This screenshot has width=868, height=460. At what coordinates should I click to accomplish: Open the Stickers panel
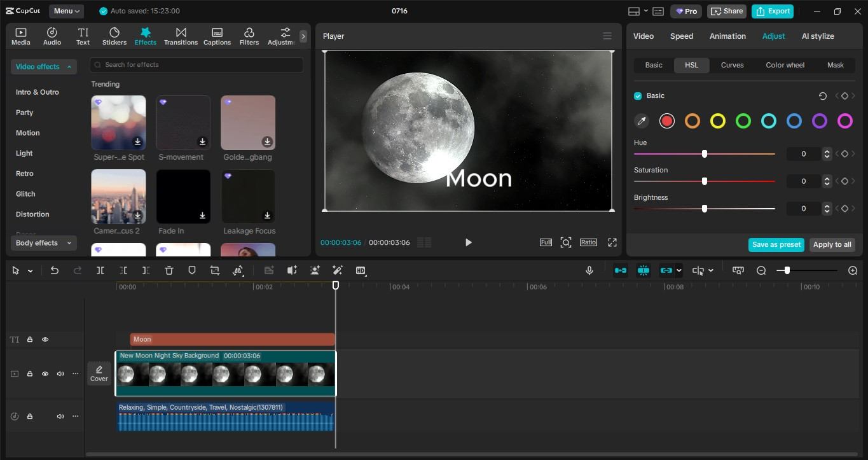[114, 36]
